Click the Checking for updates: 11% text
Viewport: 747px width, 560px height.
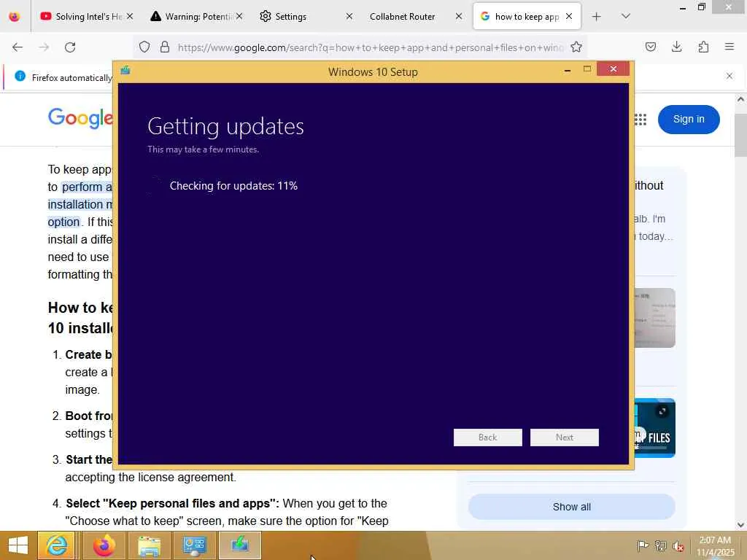click(x=233, y=186)
